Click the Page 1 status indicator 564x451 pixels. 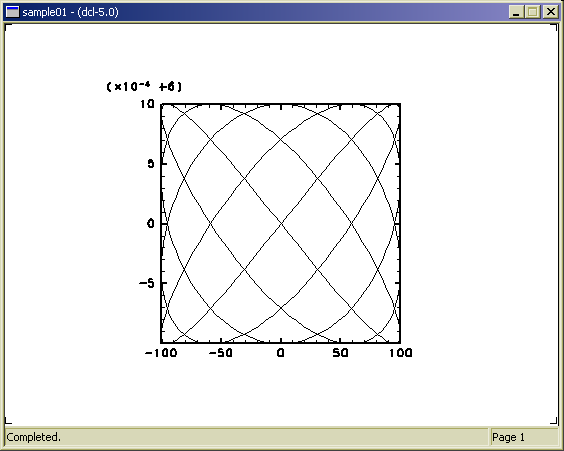508,437
